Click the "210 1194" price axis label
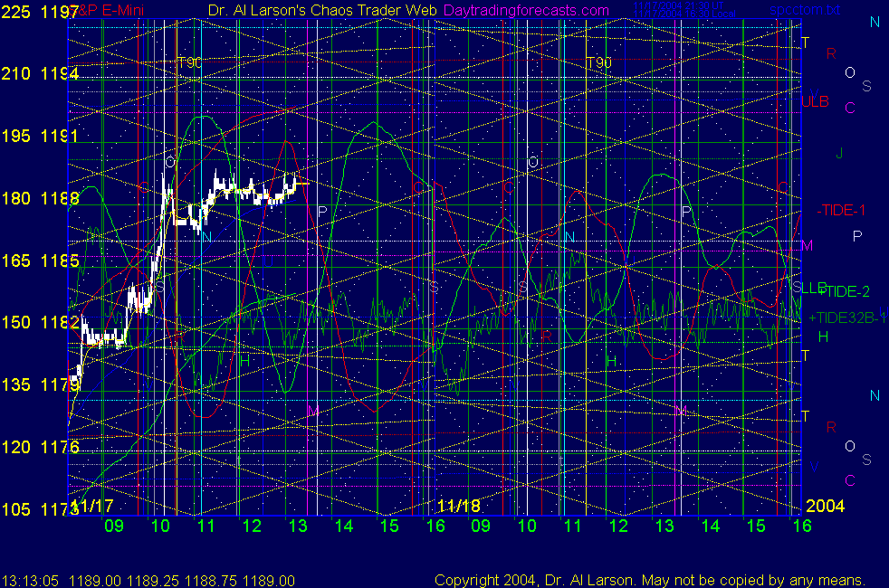 coord(40,73)
